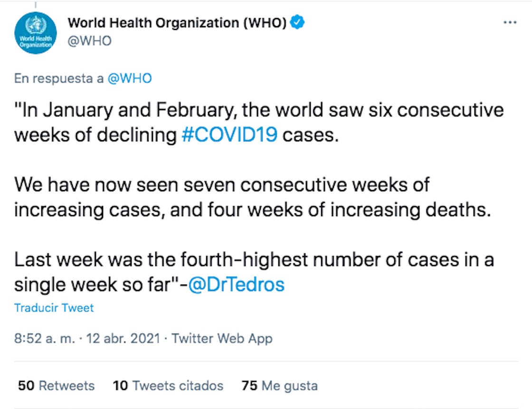The image size is (532, 409).
Task: Click the word 'cases.' after the hashtag
Action: pyautogui.click(x=312, y=135)
